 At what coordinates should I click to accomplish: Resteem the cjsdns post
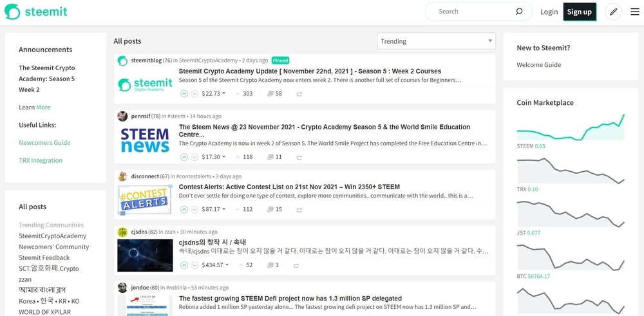tap(296, 266)
